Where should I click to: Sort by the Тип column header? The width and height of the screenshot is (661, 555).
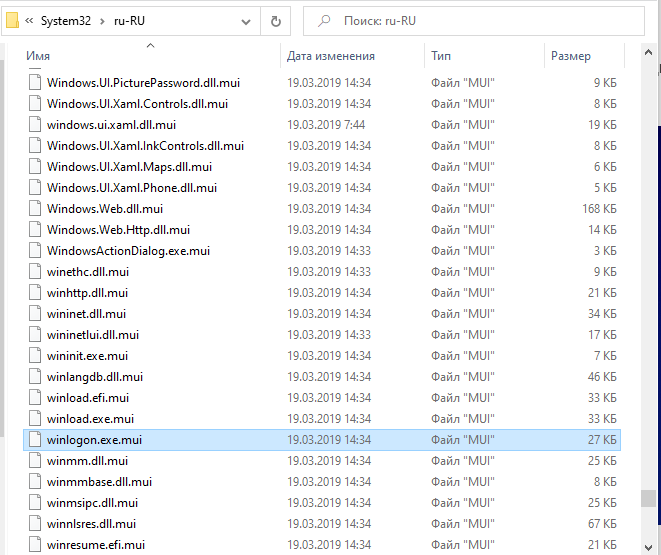pyautogui.click(x=441, y=56)
